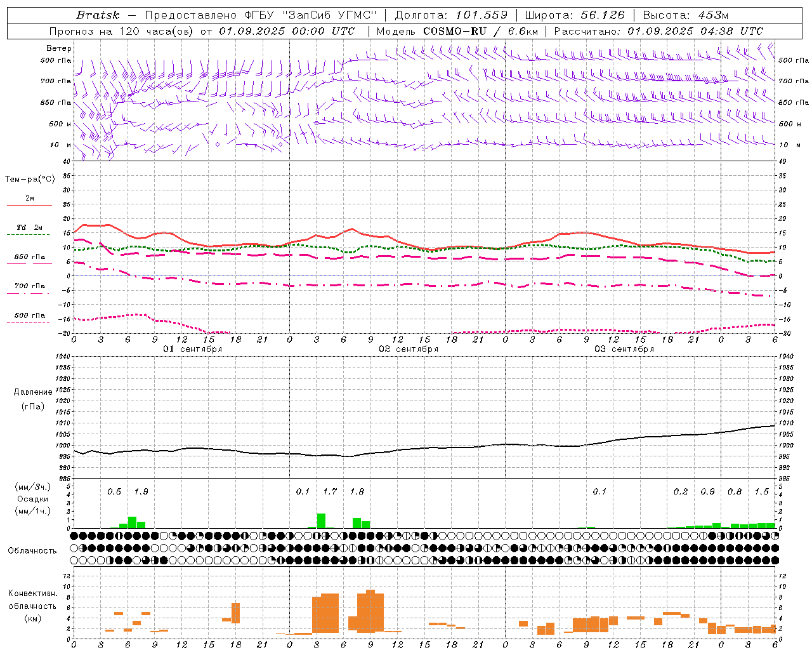
Task: Click the (гПа) unit under Давление
Action: click(x=32, y=406)
